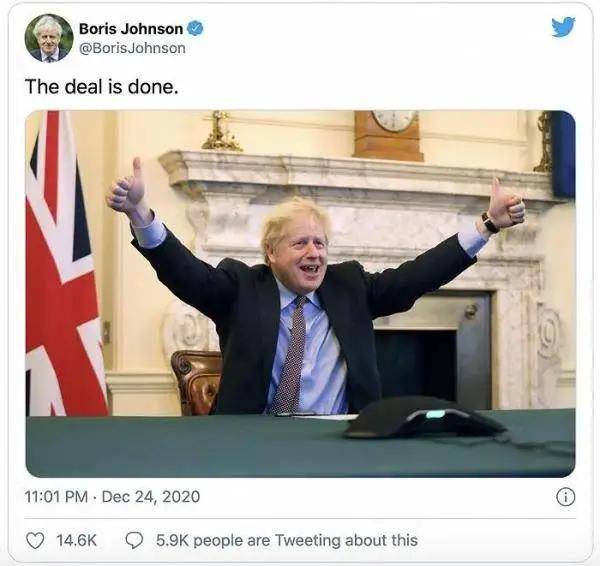The height and width of the screenshot is (566, 600).
Task: Click the Boris Johnson display name
Action: [131, 29]
